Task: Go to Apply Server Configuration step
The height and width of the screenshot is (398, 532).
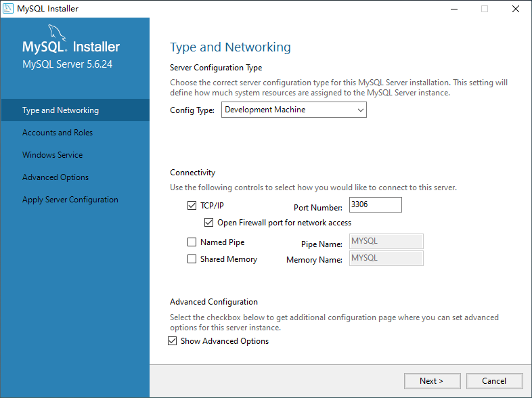Action: coord(70,200)
